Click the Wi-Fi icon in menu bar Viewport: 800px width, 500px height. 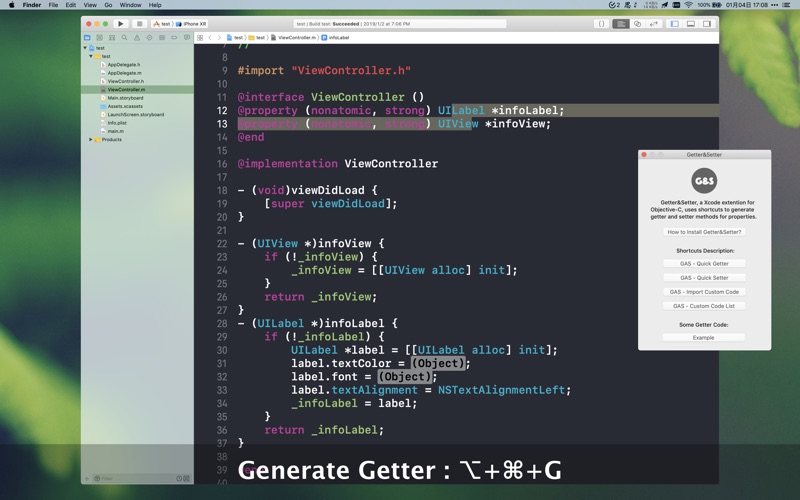(x=688, y=5)
